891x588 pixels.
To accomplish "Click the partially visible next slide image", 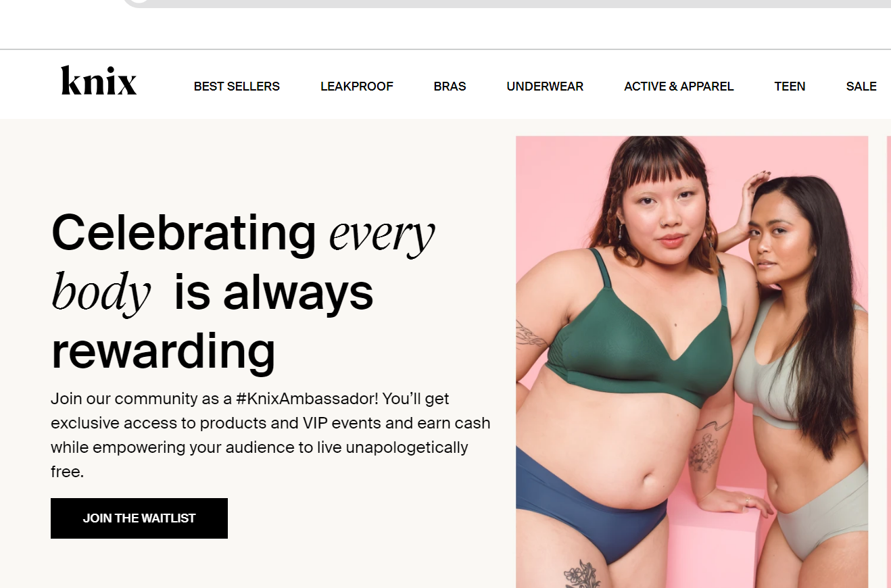I will pos(888,362).
